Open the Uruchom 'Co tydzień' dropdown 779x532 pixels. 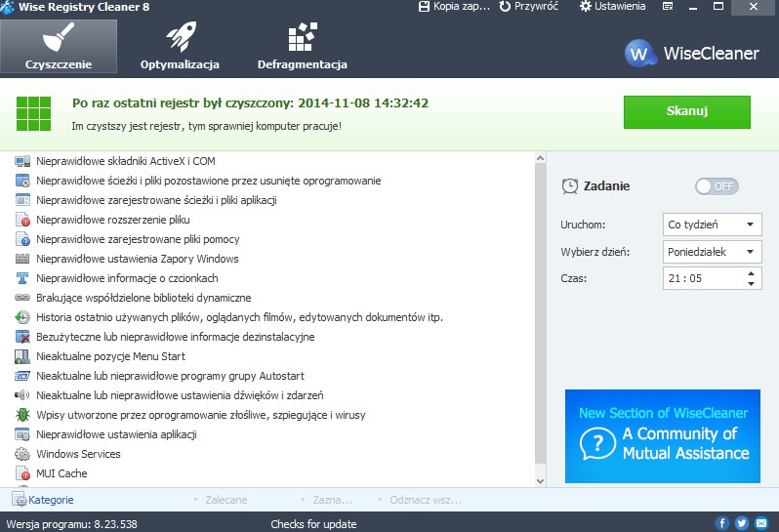(x=712, y=225)
